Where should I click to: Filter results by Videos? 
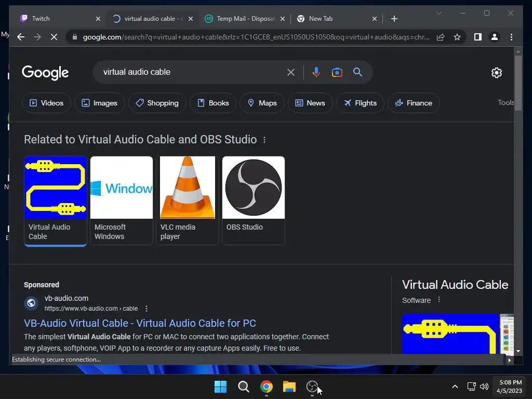pyautogui.click(x=46, y=103)
